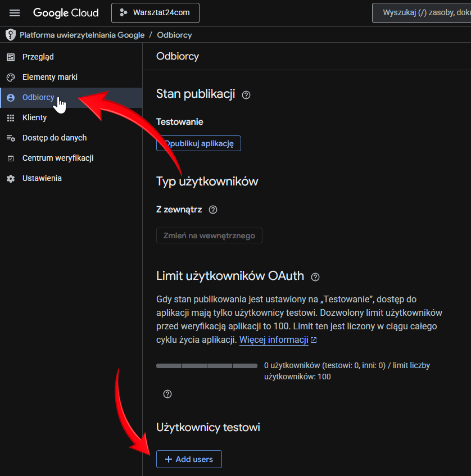
Task: Show help next to Z zewnątrz
Action: [x=212, y=210]
